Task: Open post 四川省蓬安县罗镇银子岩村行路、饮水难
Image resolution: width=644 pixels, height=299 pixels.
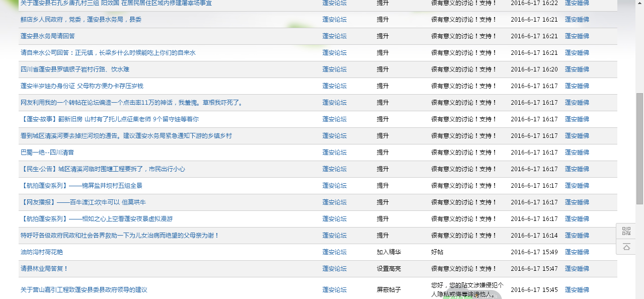Action: (75, 69)
